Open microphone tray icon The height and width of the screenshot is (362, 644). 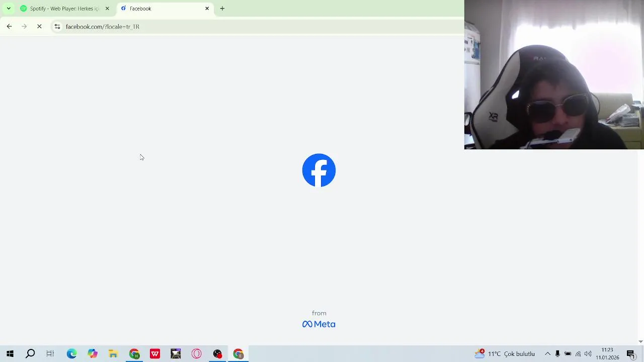[557, 354]
